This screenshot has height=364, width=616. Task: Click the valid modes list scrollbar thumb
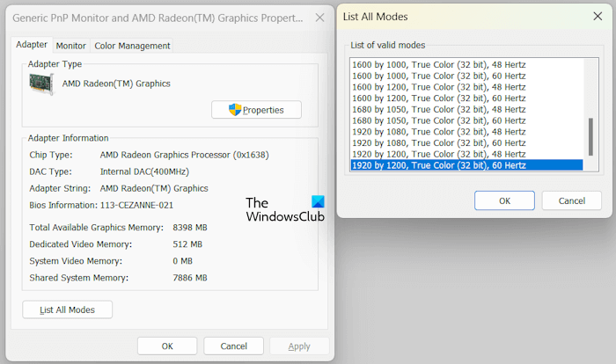590,136
